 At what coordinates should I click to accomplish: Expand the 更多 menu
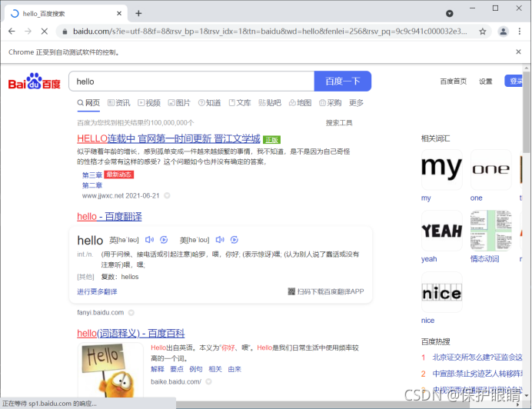[356, 102]
